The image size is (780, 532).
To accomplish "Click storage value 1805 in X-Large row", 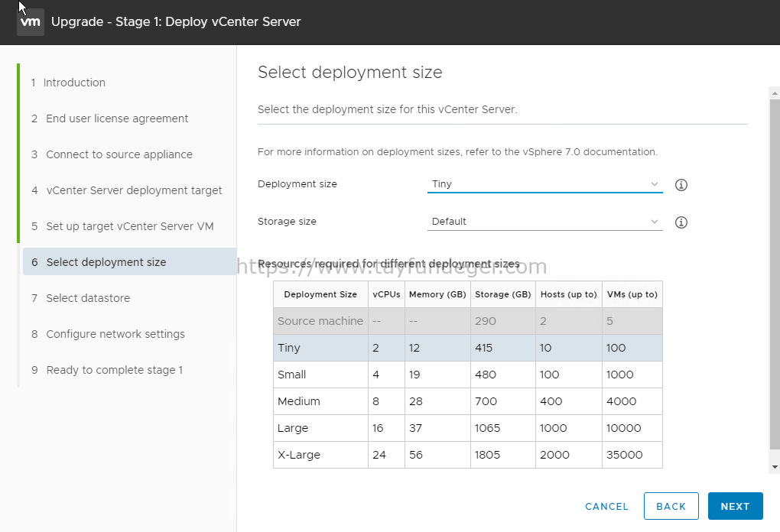I will point(488,455).
